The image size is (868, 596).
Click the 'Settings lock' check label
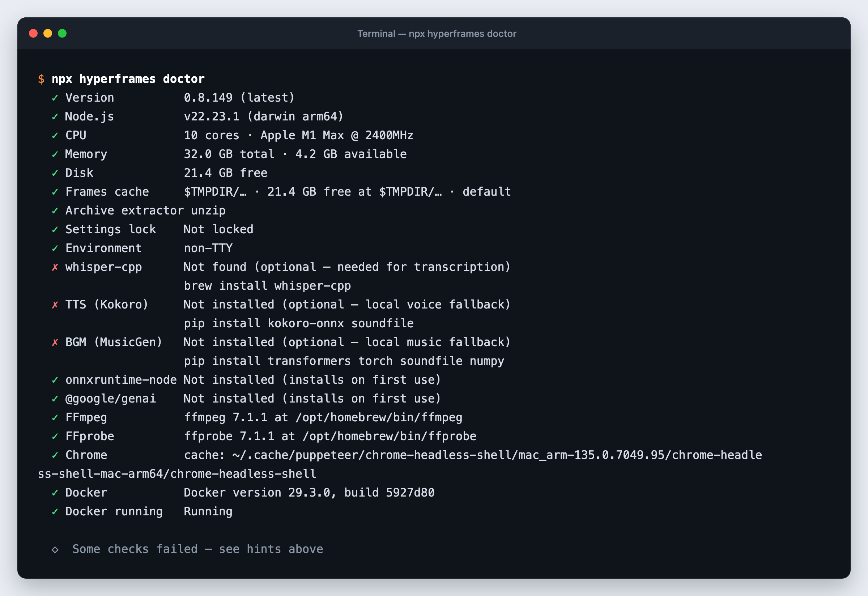pos(111,230)
